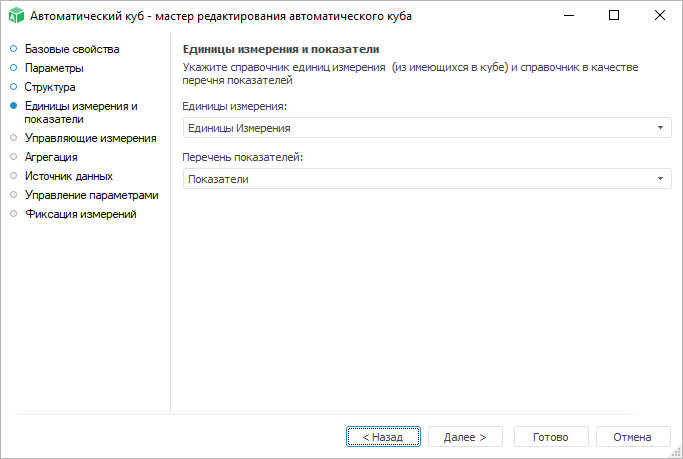Open the Управляющие измерения step
The image size is (683, 459).
click(x=90, y=138)
